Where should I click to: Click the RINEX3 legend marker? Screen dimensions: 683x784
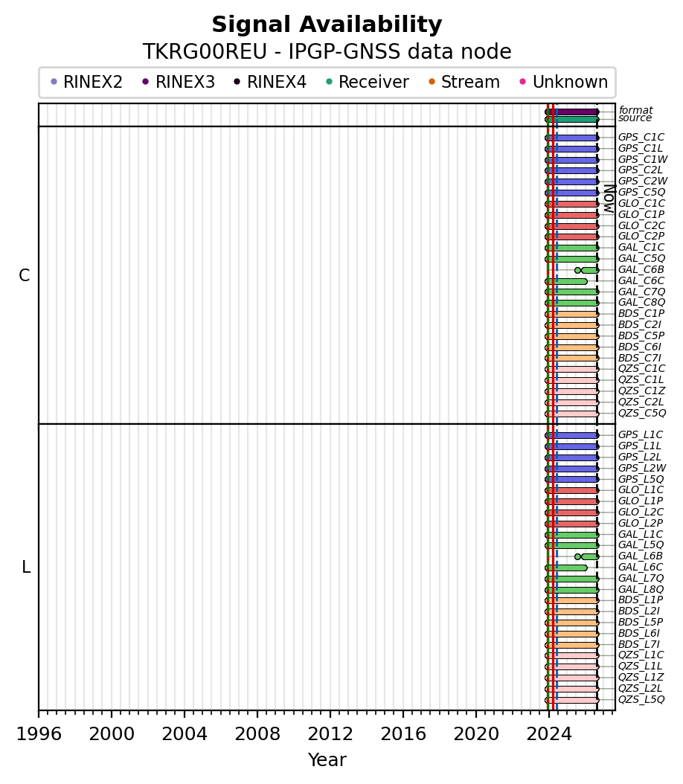(x=146, y=82)
